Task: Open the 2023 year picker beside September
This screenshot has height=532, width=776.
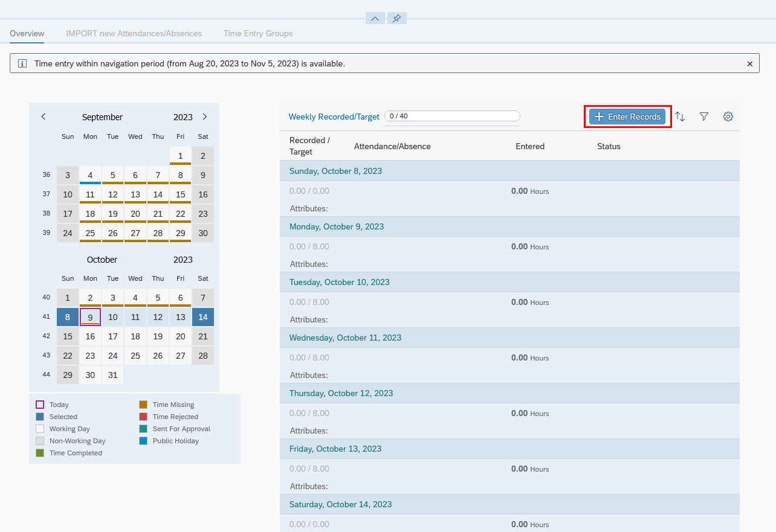Action: pos(183,117)
